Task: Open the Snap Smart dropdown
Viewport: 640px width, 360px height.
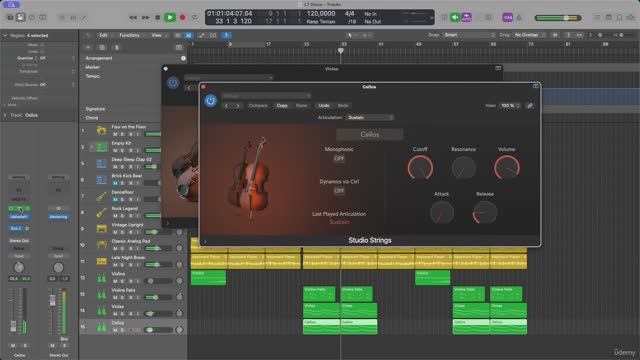Action: [x=469, y=35]
